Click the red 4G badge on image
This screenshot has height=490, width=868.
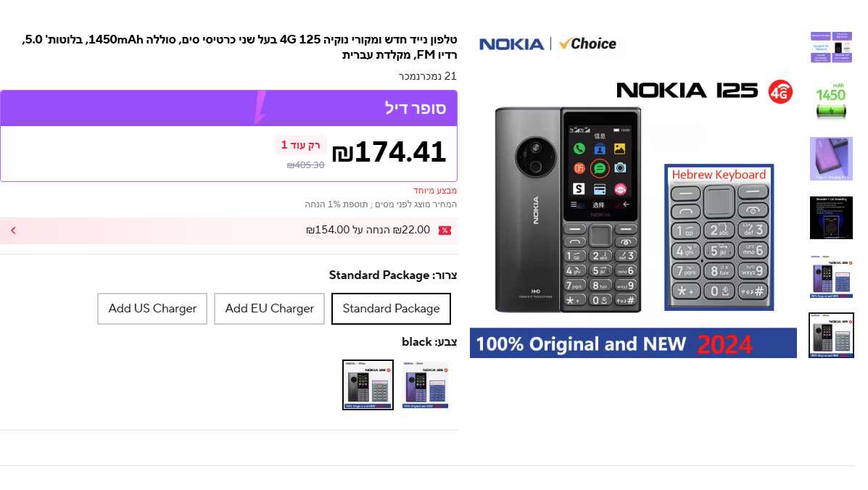pyautogui.click(x=780, y=92)
